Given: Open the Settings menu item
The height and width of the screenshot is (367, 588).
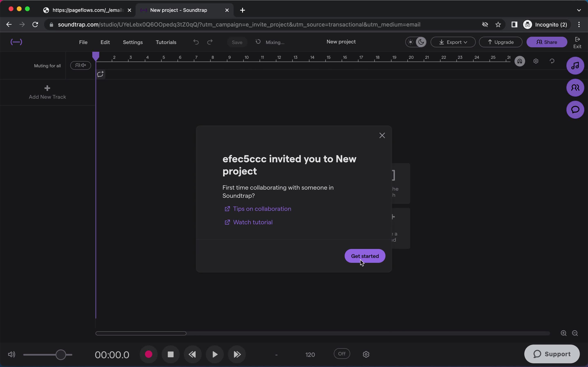Looking at the screenshot, I should pyautogui.click(x=133, y=42).
